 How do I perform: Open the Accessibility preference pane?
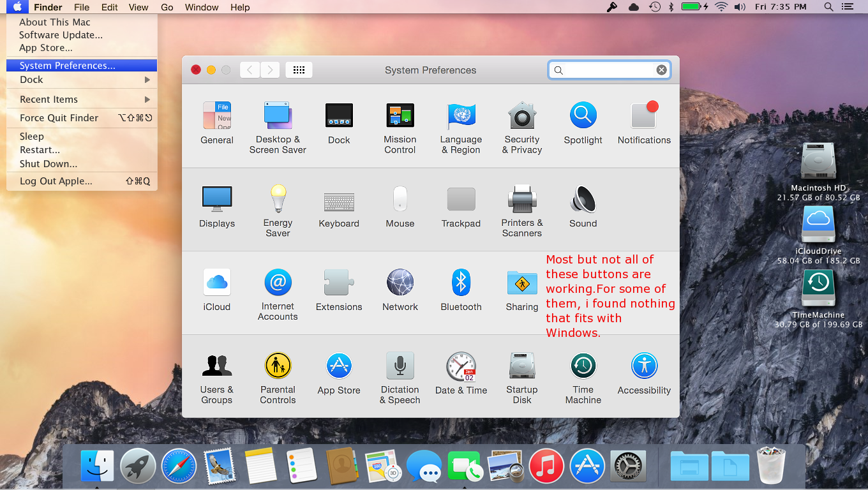[644, 374]
